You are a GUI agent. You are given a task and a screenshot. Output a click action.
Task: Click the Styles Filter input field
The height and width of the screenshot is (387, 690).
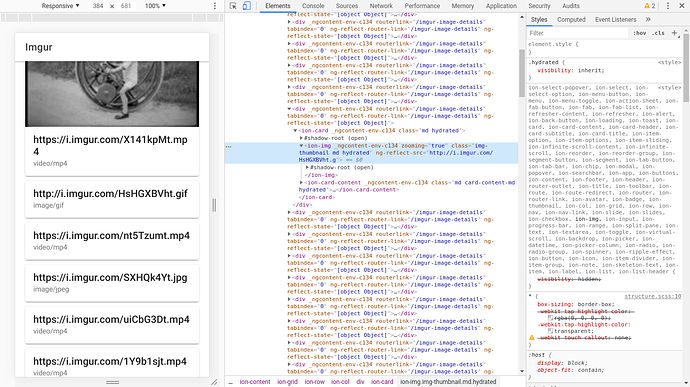(577, 33)
